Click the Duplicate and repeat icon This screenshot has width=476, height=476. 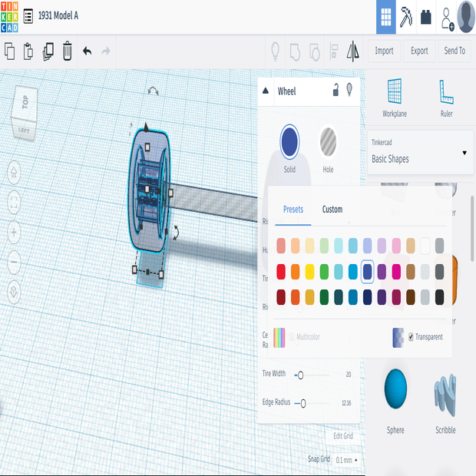(48, 51)
